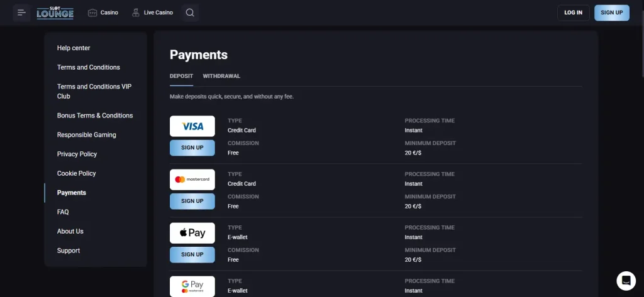This screenshot has height=297, width=644.
Task: Click Sign Up under Mastercard
Action: [192, 201]
